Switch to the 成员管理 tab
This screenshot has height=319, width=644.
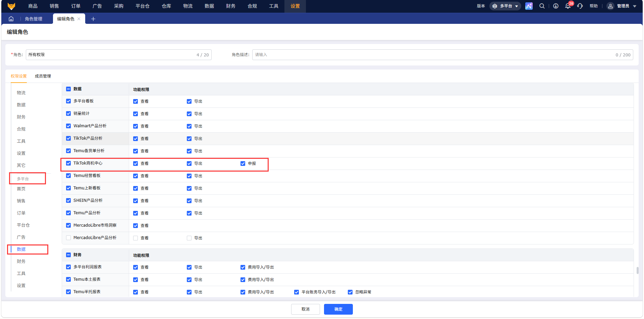tap(43, 76)
